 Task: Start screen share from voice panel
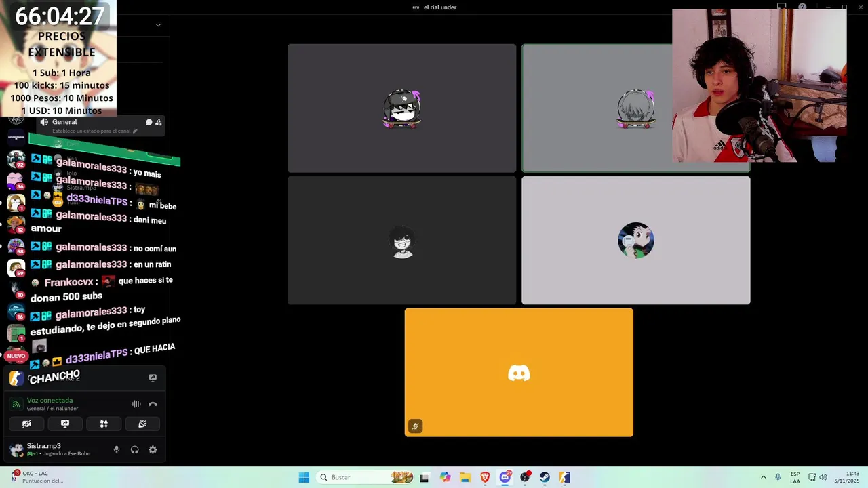coord(65,424)
